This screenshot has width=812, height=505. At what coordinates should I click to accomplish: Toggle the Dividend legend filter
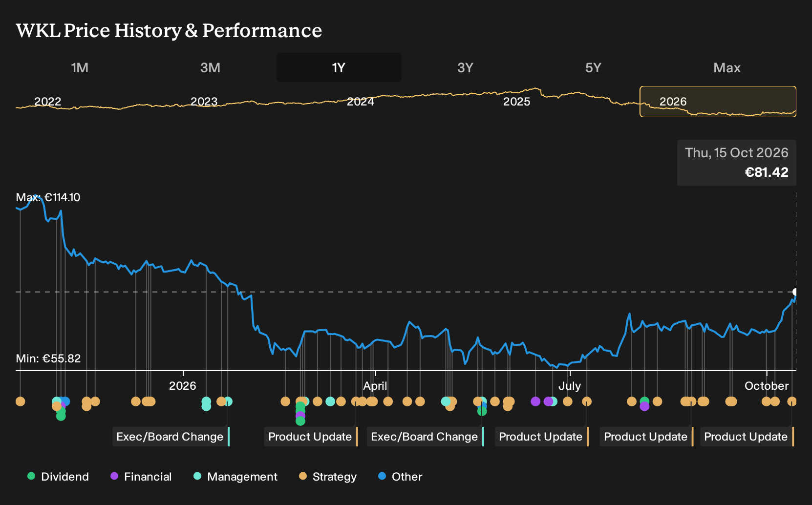(x=58, y=476)
